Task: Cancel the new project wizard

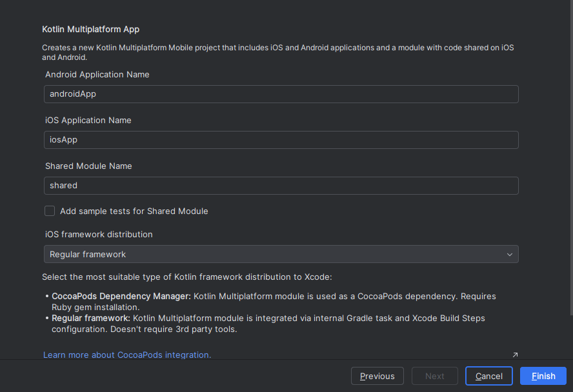Action: tap(488, 376)
